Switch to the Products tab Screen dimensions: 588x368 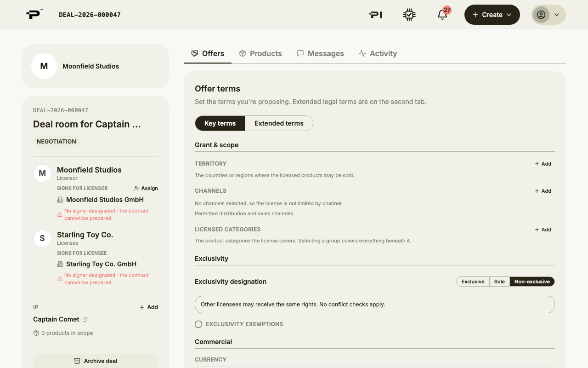pyautogui.click(x=260, y=53)
